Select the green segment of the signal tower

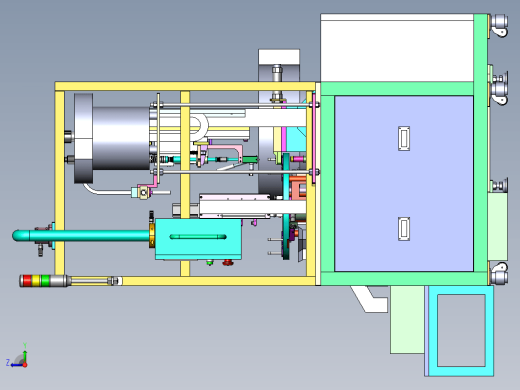pyautogui.click(x=45, y=281)
